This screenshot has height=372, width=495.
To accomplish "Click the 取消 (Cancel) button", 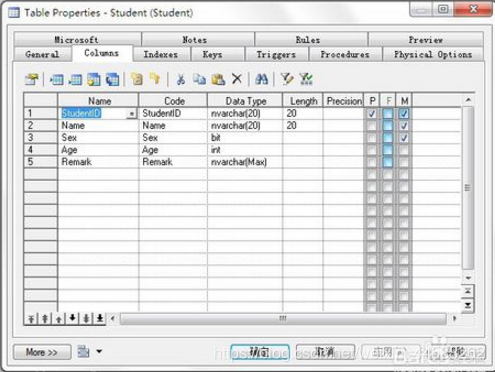I will coord(325,352).
